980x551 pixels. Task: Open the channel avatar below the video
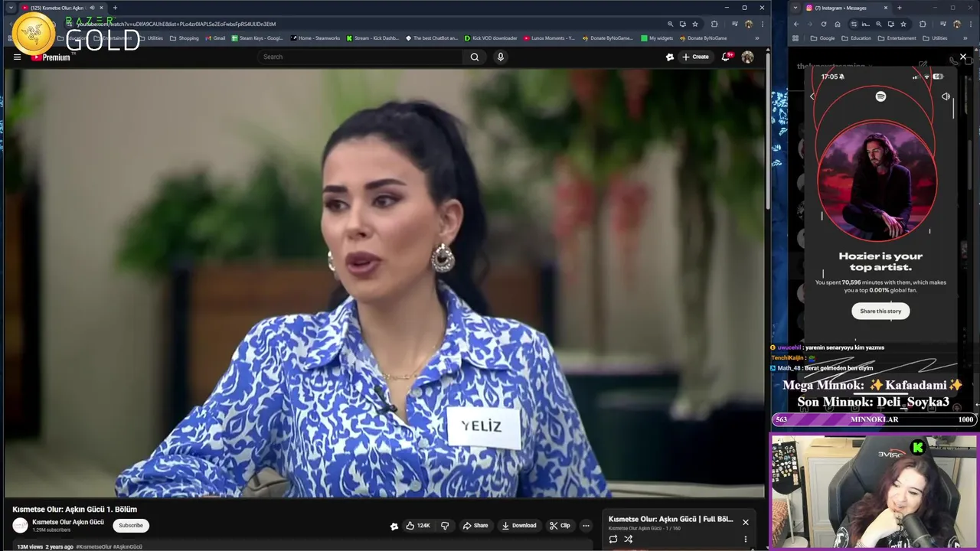click(21, 526)
